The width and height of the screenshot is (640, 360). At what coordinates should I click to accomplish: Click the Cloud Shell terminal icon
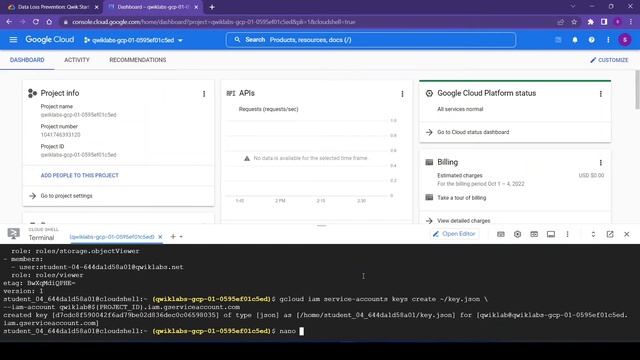tap(13, 234)
